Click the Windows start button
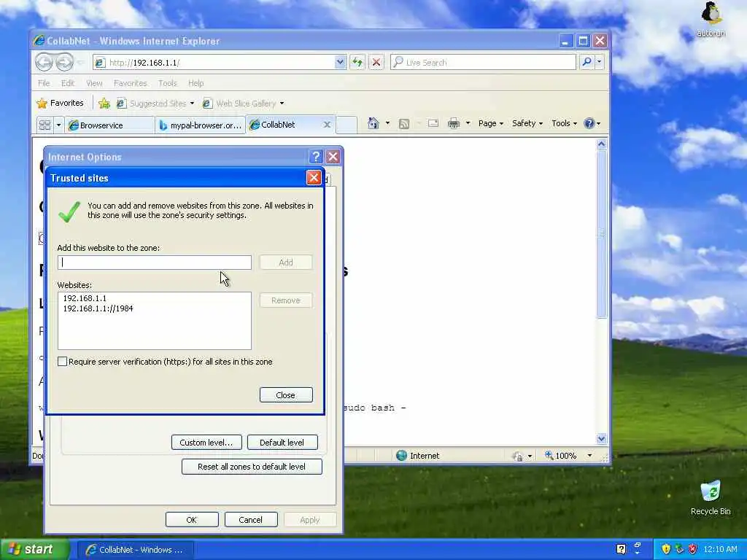The image size is (747, 560). pos(34,550)
